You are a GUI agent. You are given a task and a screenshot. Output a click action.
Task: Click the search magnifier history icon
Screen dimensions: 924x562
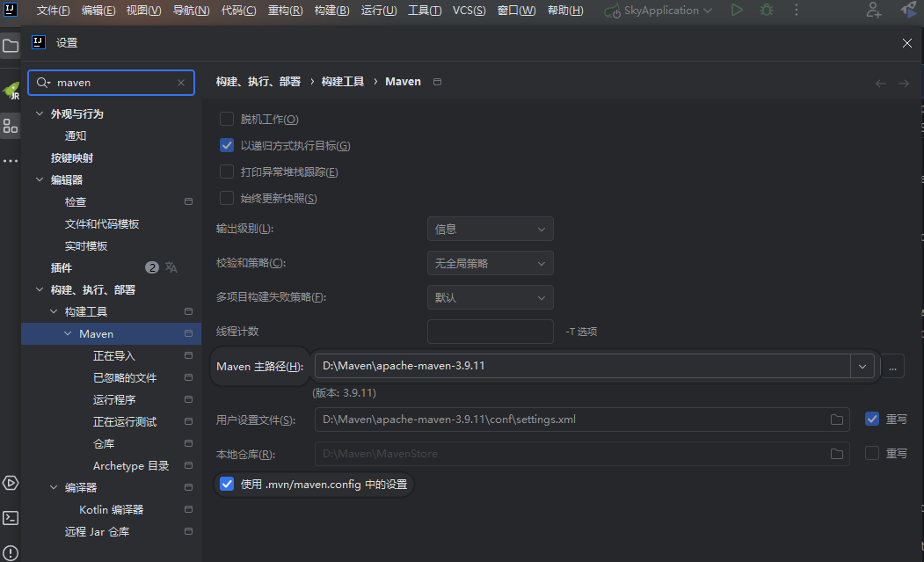44,83
